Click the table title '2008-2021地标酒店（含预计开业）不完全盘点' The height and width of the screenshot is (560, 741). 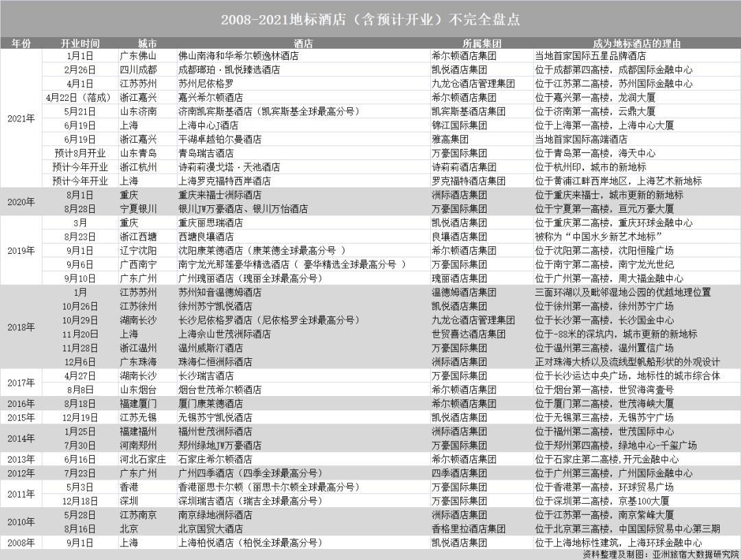[370, 19]
